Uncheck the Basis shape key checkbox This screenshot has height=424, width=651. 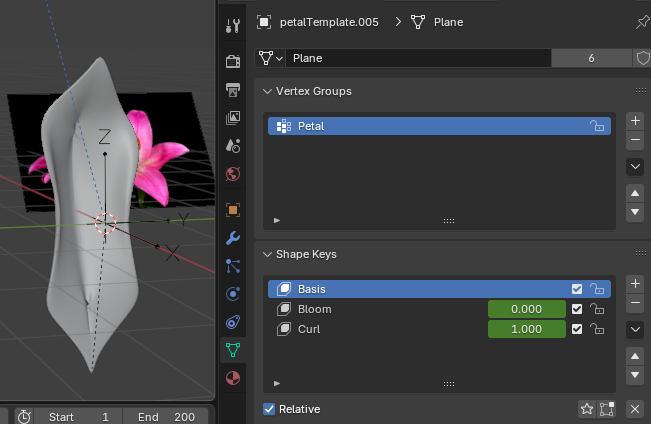coord(577,289)
